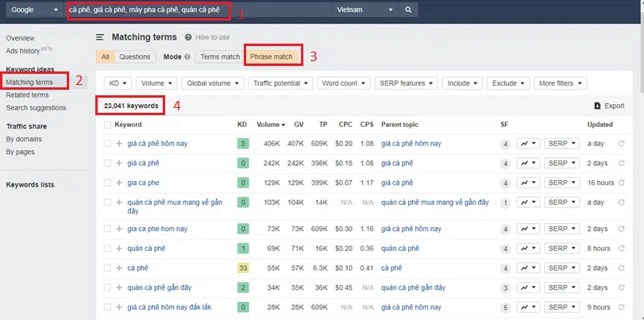Switch to the Questions tab
Screen dimensions: 644x320
pos(135,56)
